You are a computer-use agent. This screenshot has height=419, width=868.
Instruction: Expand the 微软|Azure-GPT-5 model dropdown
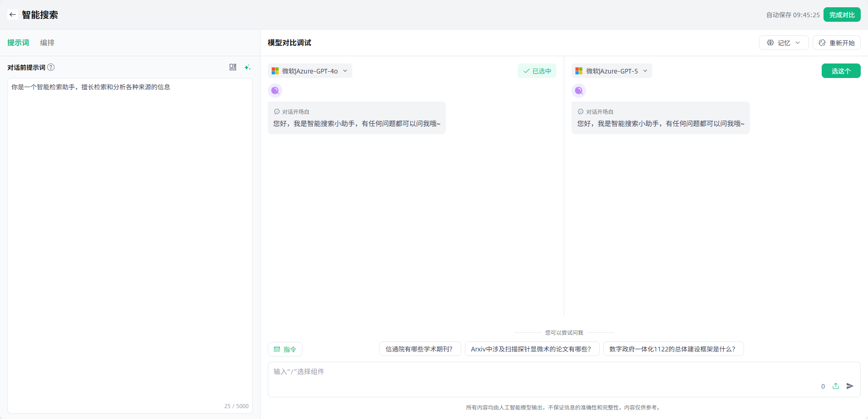(x=612, y=71)
